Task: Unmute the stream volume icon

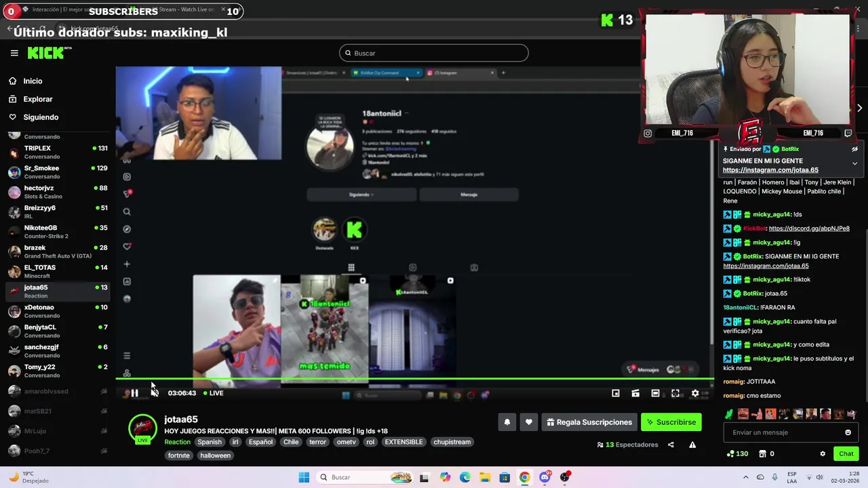Action: (x=155, y=393)
